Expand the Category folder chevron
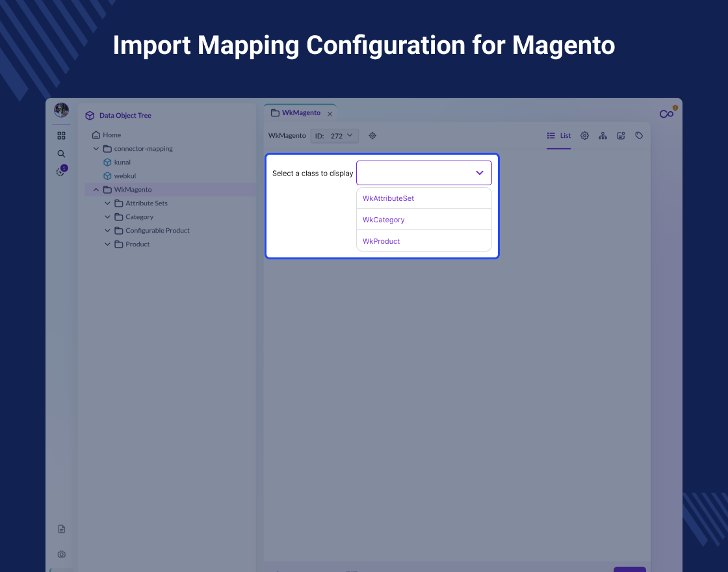728x572 pixels. click(x=107, y=217)
